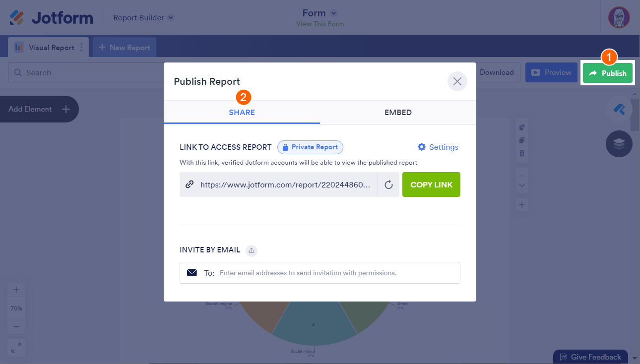Close the Publish Report dialog

(x=457, y=82)
